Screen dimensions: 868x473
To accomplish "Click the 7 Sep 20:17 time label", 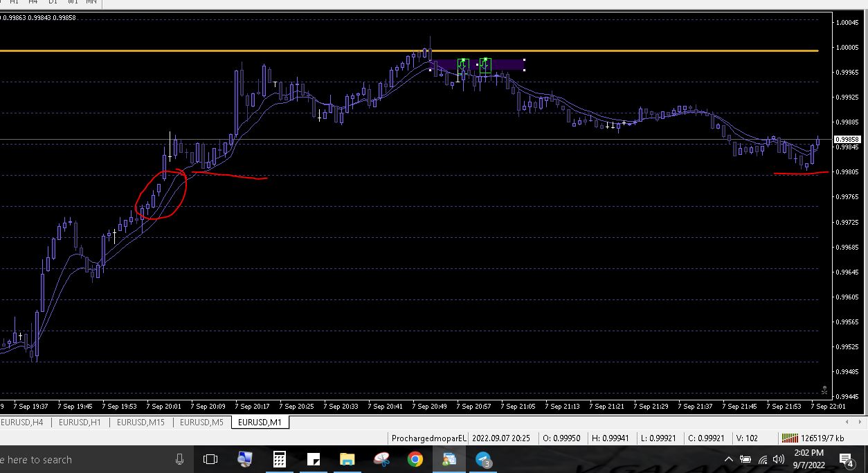I will pos(253,407).
